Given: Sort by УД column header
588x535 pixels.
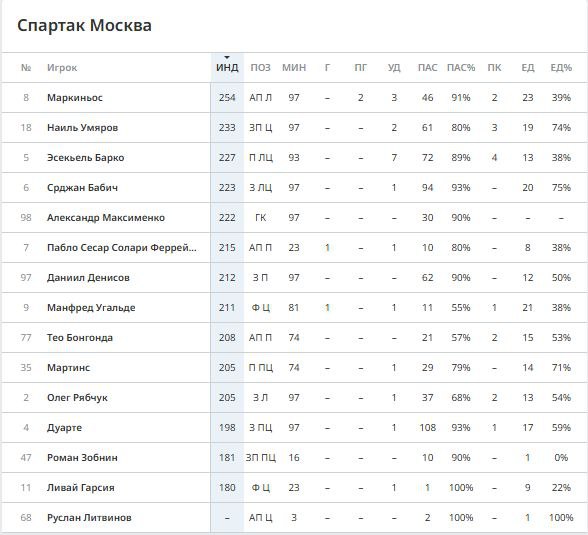Looking at the screenshot, I should [394, 67].
